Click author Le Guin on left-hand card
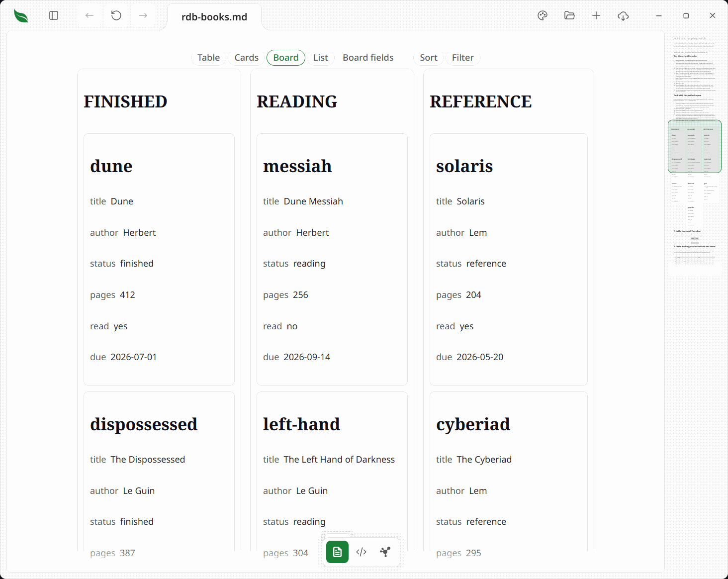 [x=312, y=491]
